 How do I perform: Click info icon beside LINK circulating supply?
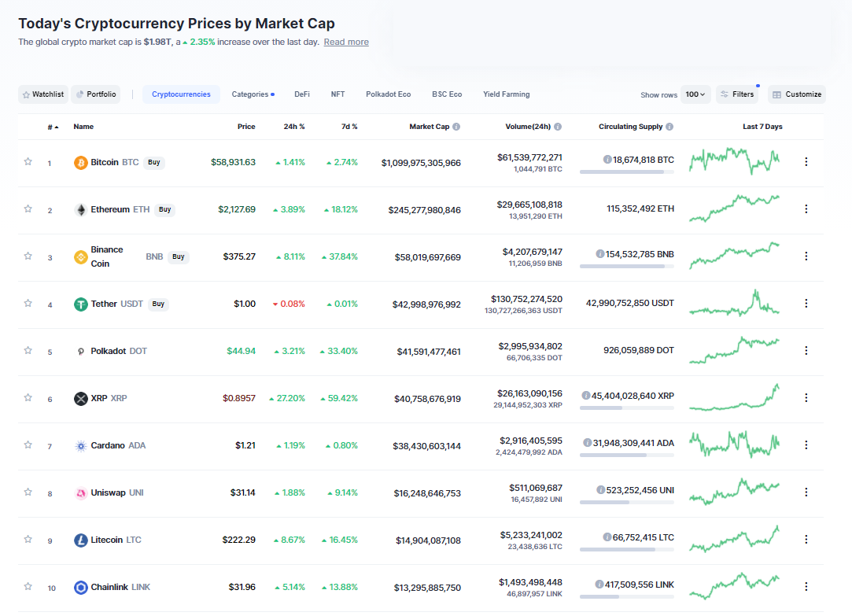(x=599, y=585)
